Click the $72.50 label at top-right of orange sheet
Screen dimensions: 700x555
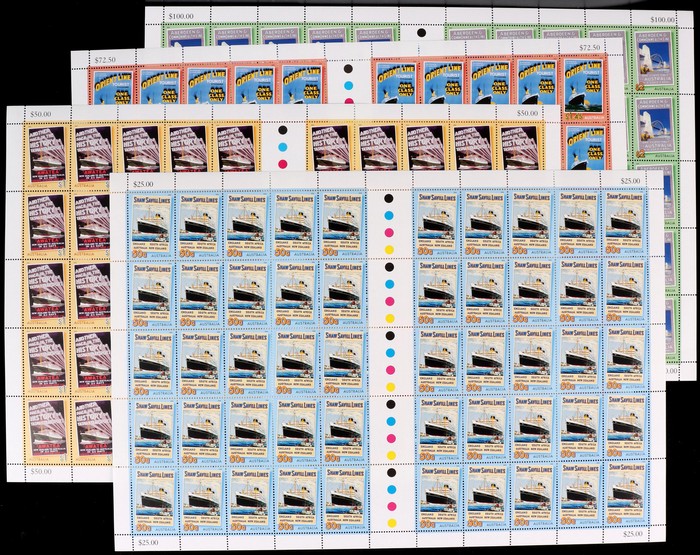pyautogui.click(x=585, y=47)
